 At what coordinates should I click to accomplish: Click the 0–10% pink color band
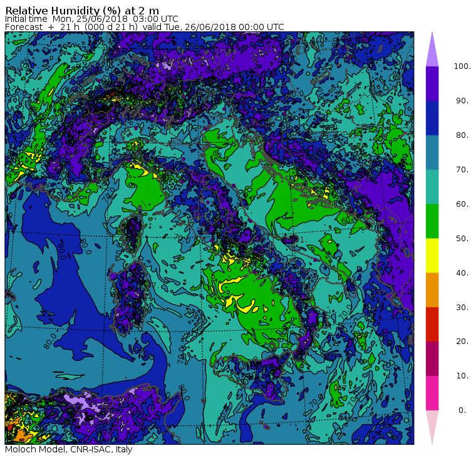(432, 393)
